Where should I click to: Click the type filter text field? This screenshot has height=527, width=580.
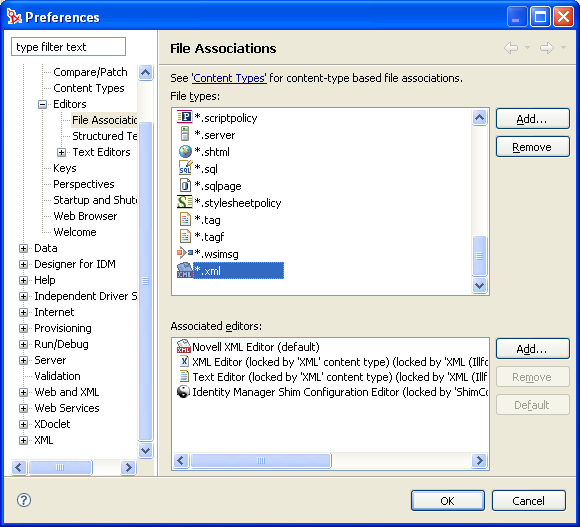68,47
